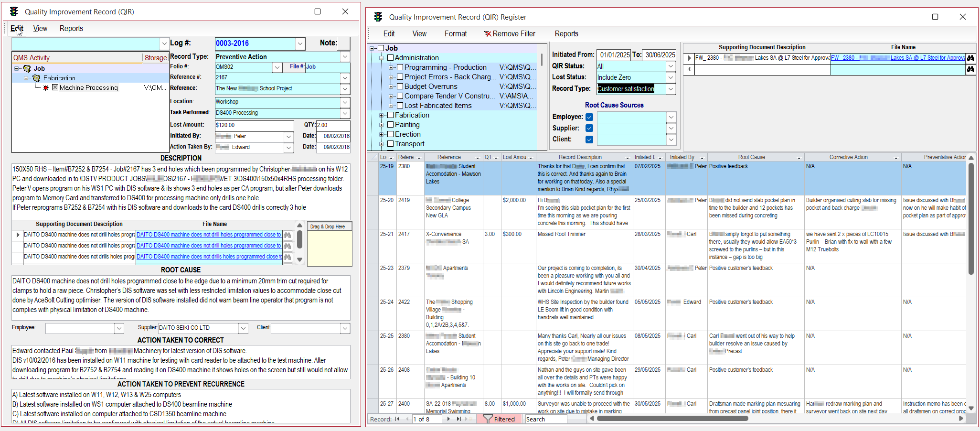Open Location dropdown showing Workshop

click(345, 102)
